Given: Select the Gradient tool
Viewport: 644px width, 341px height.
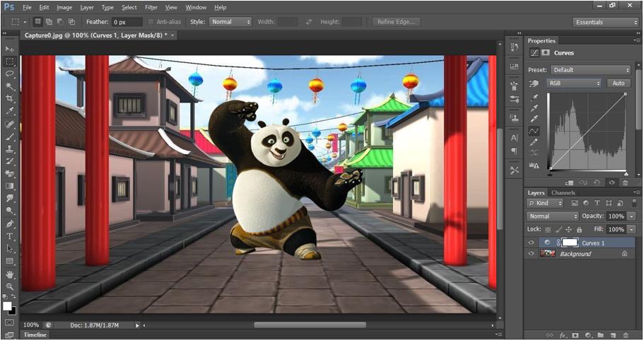Looking at the screenshot, I should 10,186.
